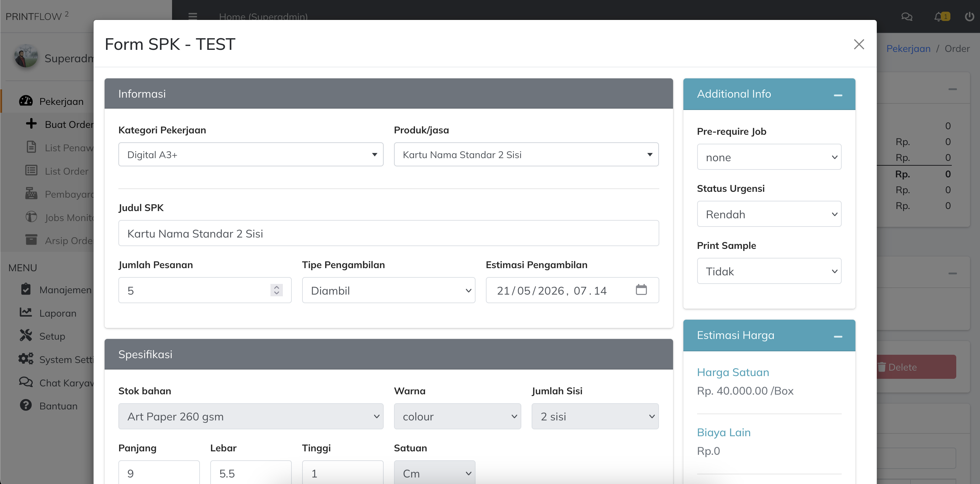
Task: Open the Status Urgensi dropdown
Action: click(x=769, y=214)
